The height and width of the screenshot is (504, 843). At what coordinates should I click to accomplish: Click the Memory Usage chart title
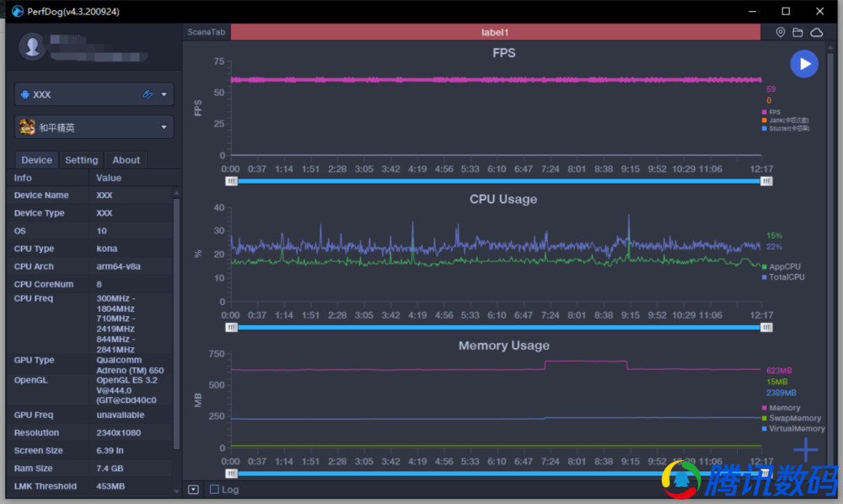click(504, 345)
